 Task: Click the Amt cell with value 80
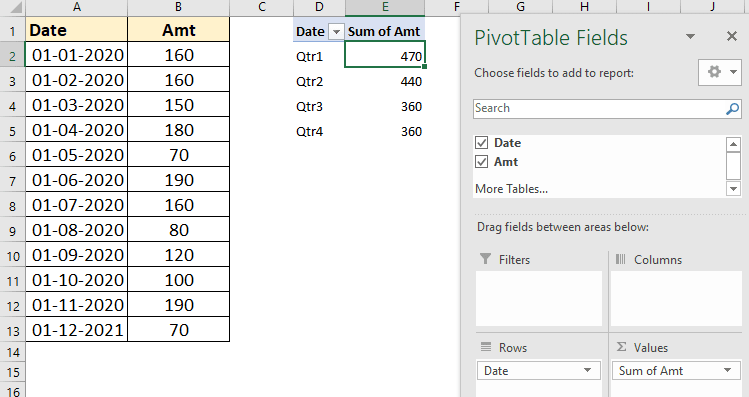pyautogui.click(x=179, y=230)
